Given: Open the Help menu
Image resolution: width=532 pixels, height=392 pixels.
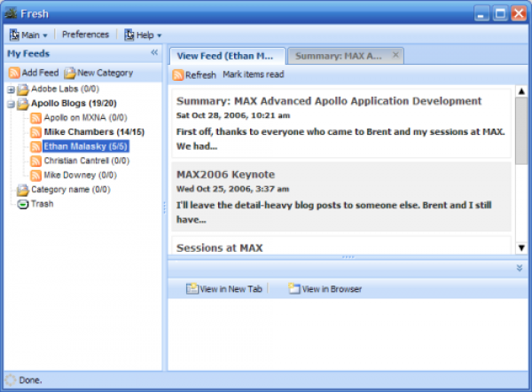Looking at the screenshot, I should tap(143, 35).
